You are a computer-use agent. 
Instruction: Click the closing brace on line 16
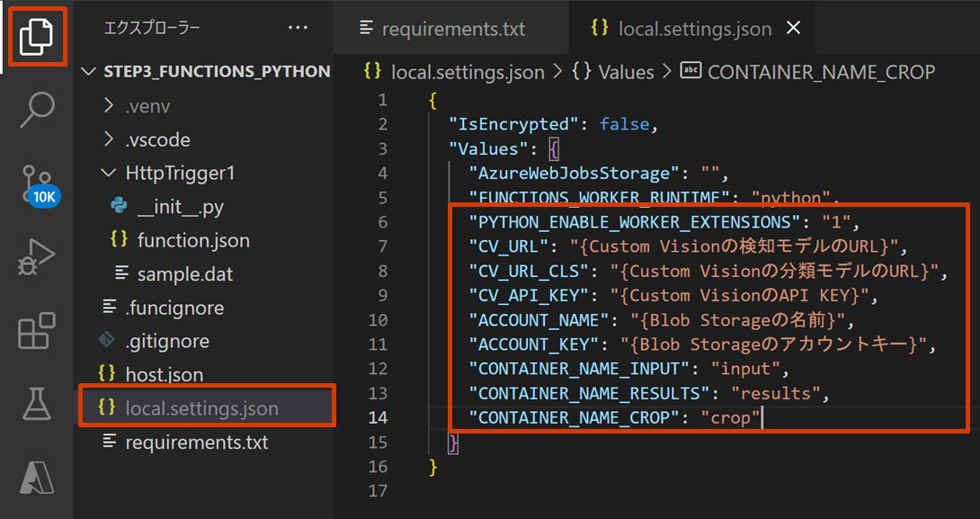click(433, 467)
